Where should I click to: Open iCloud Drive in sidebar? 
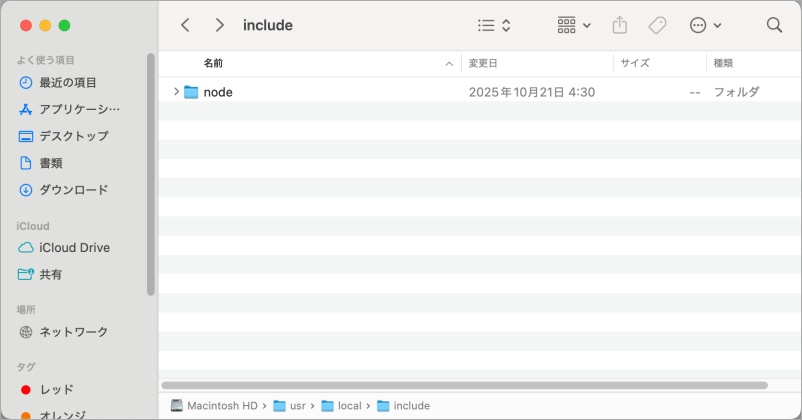[x=74, y=248]
